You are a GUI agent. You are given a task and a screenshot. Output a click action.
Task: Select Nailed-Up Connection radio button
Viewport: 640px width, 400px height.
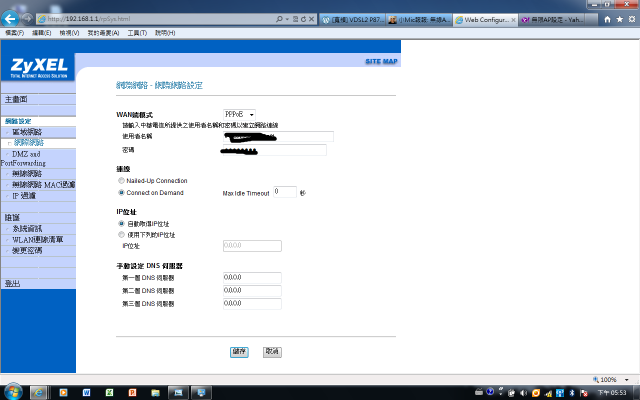click(x=121, y=180)
